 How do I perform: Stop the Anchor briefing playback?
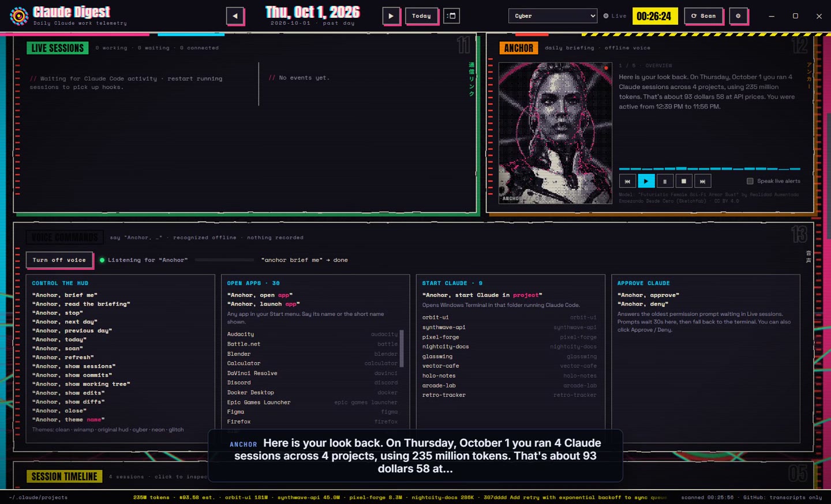684,181
